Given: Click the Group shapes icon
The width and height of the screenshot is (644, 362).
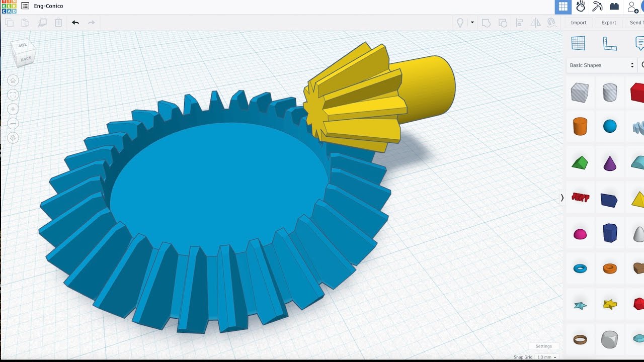Looking at the screenshot, I should click(x=486, y=23).
